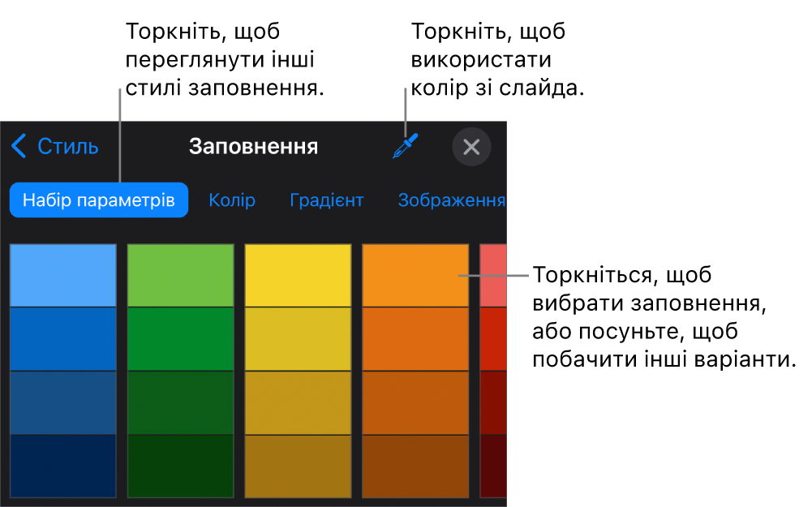Viewport: 812px width, 507px height.
Task: Choose the light green fill swatch
Action: (181, 276)
